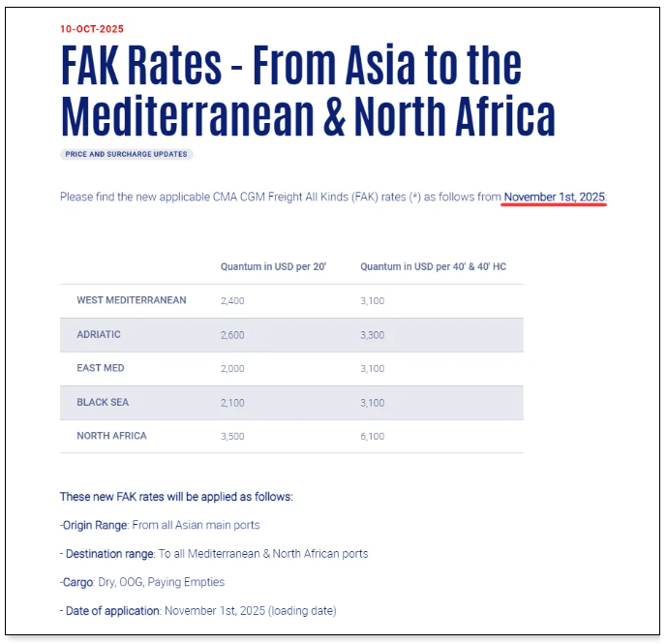
Task: Select the Quantum in USD per 40' & 40' HC header
Action: coord(433,266)
